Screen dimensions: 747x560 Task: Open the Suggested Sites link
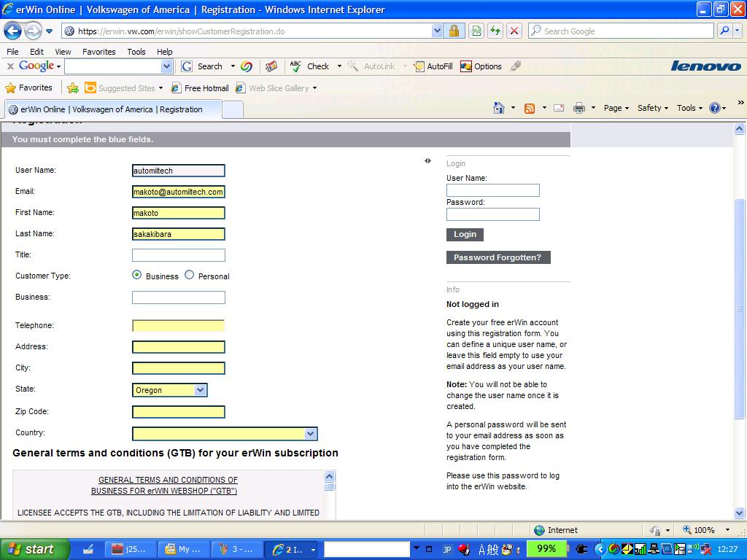coord(123,88)
